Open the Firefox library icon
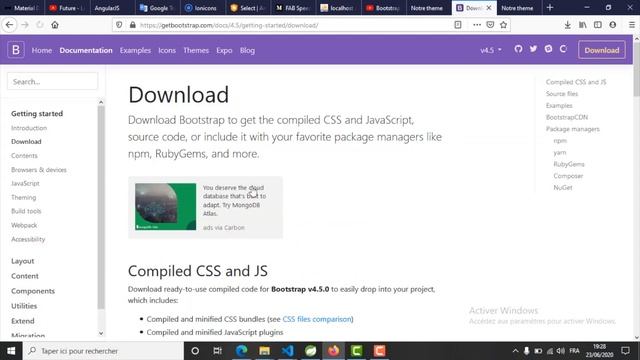640x360 pixels. (582, 25)
